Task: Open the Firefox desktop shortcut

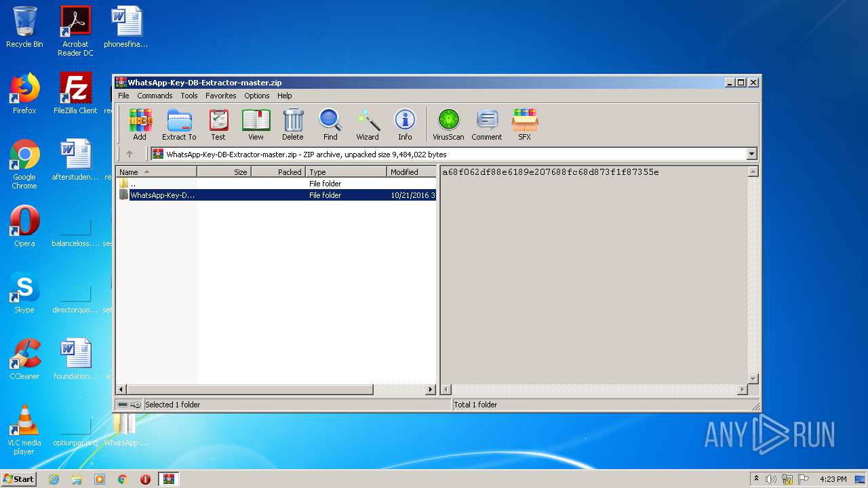Action: pos(24,94)
